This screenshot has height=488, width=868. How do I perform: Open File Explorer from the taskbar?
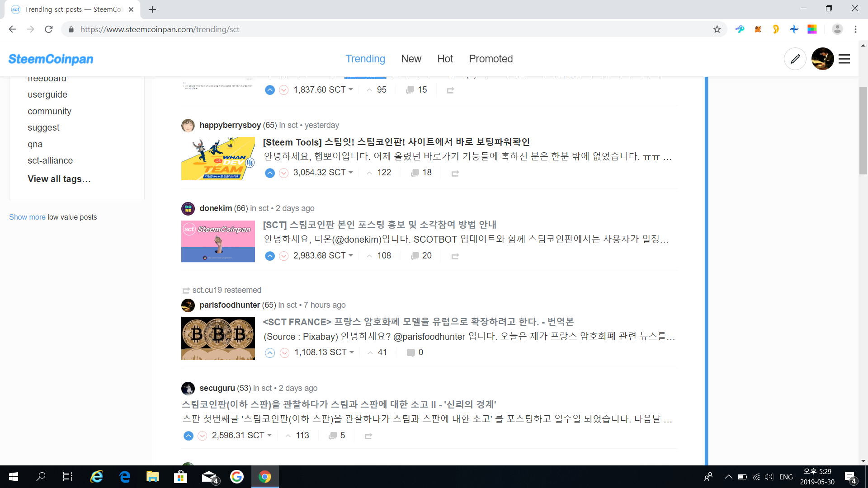152,477
